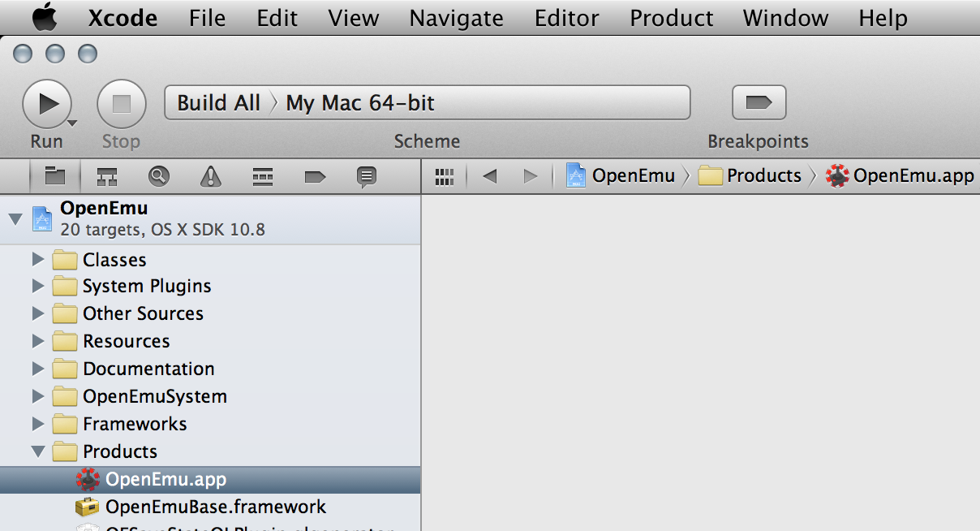Open the Debug navigator icon

[263, 175]
